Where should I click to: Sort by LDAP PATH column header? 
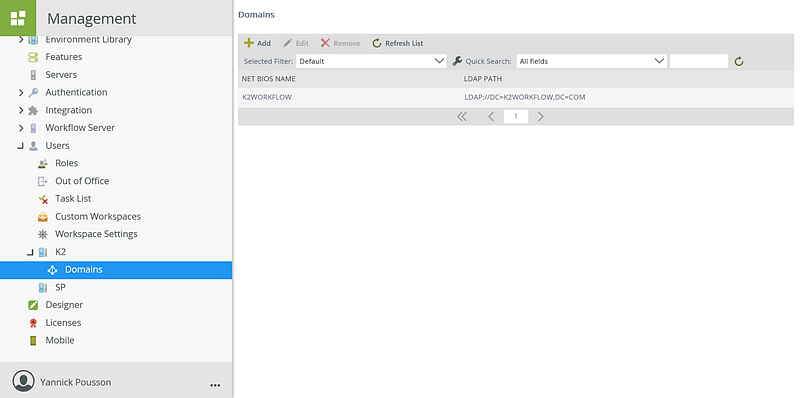tap(483, 79)
